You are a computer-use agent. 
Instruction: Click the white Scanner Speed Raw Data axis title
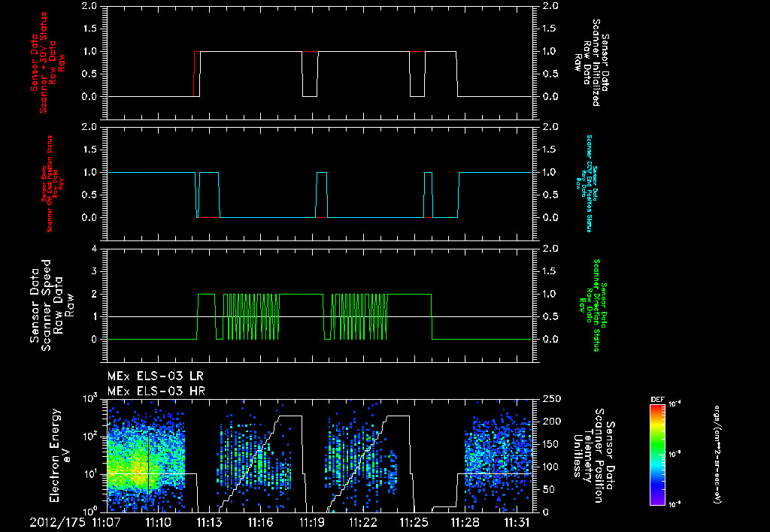tap(52, 305)
